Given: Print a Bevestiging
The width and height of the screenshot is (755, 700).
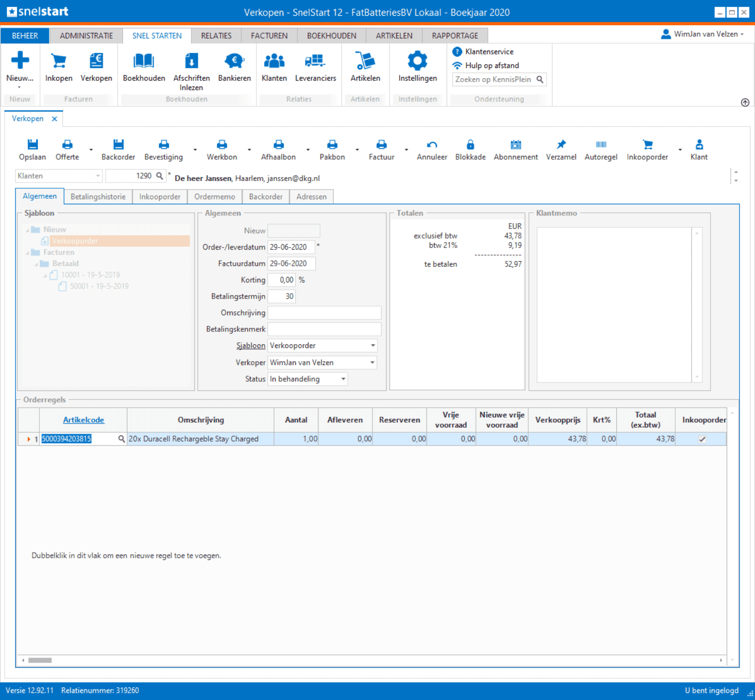Looking at the screenshot, I should tap(164, 145).
